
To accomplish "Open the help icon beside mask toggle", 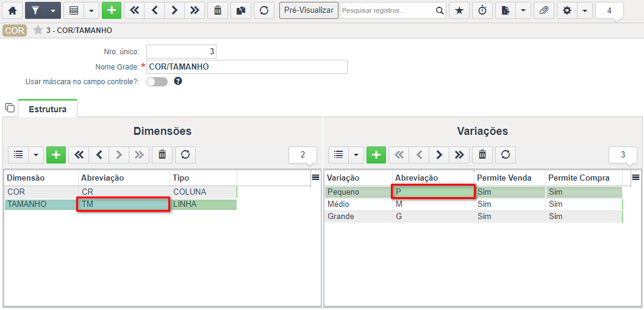I will (178, 81).
